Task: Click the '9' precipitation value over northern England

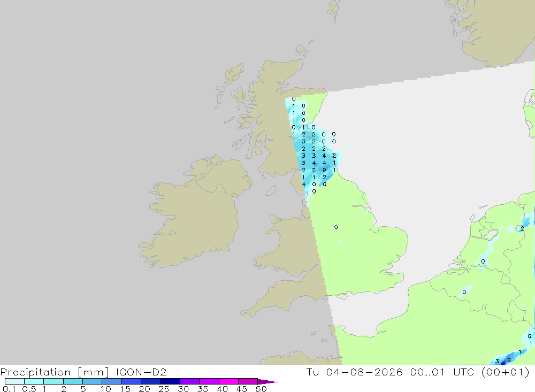Action: coord(324,170)
